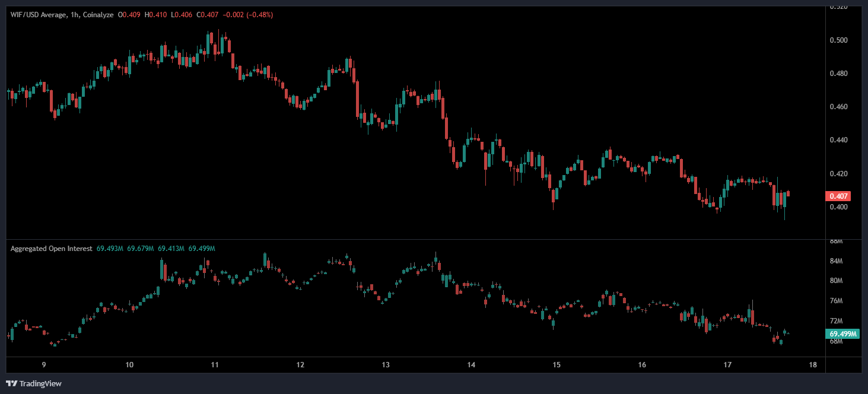Select date 15 on the time axis
Image resolution: width=868 pixels, height=394 pixels.
[557, 364]
